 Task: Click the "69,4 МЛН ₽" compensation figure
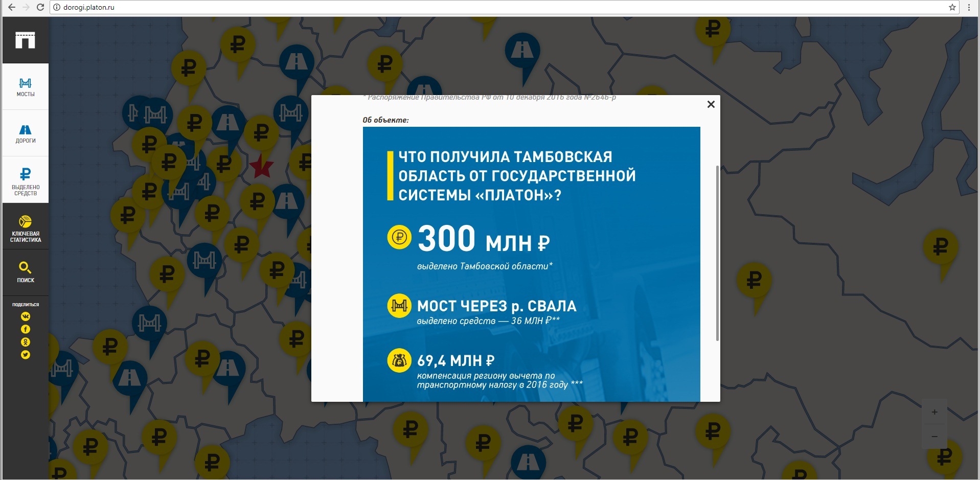click(455, 360)
